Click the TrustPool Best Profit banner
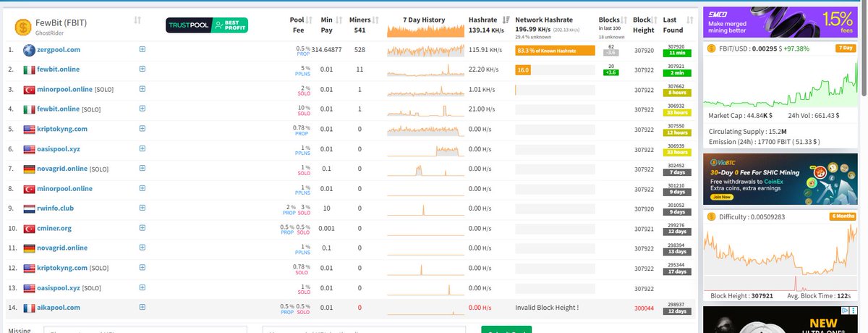Viewport: 868px width, 333px height. (206, 26)
